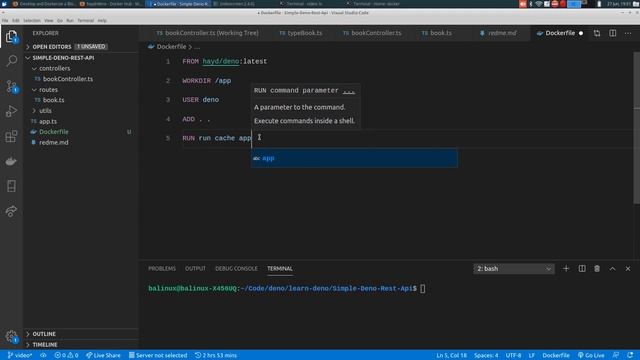This screenshot has width=640, height=360.
Task: Switch to bookController.ts (Working Tree) tab
Action: [207, 33]
